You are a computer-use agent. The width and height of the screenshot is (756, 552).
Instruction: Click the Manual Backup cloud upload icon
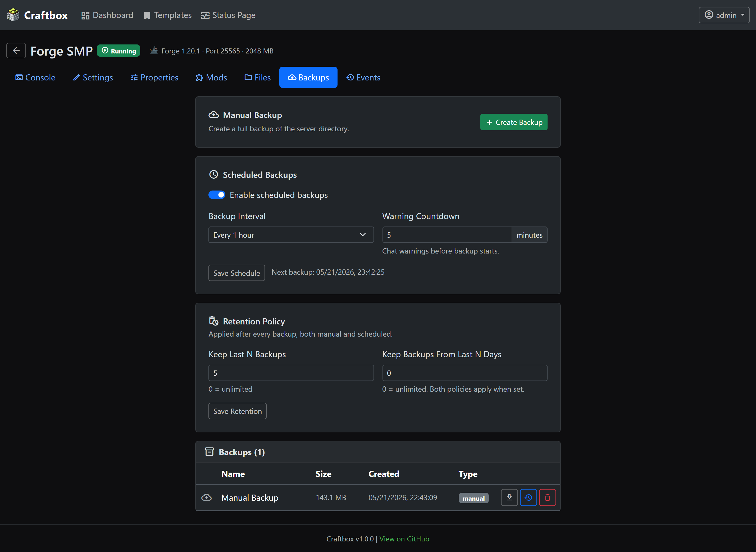click(214, 115)
